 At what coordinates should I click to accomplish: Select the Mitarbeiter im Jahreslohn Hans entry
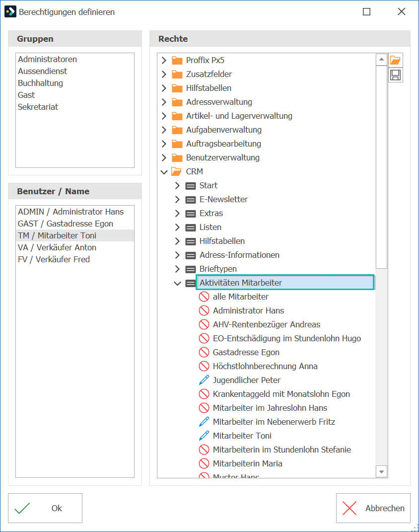[x=270, y=408]
